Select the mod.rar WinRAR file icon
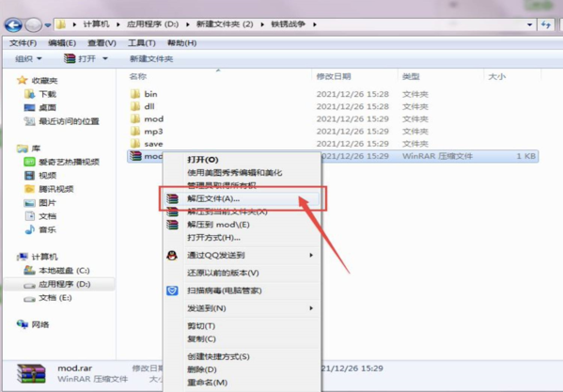 pos(135,156)
